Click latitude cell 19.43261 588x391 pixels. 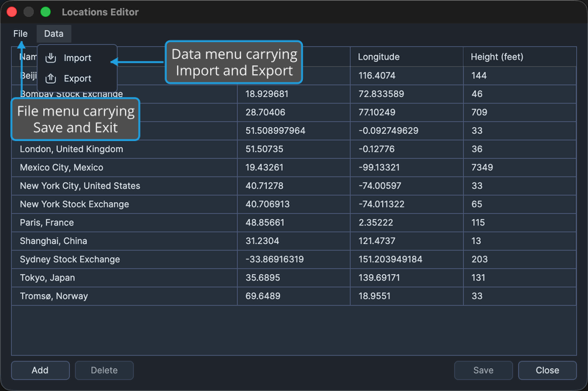coord(293,168)
